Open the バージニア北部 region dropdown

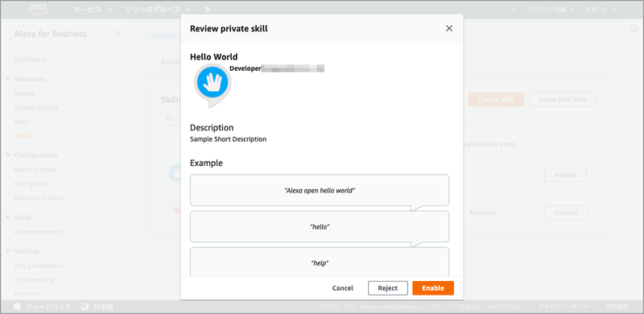(x=550, y=10)
